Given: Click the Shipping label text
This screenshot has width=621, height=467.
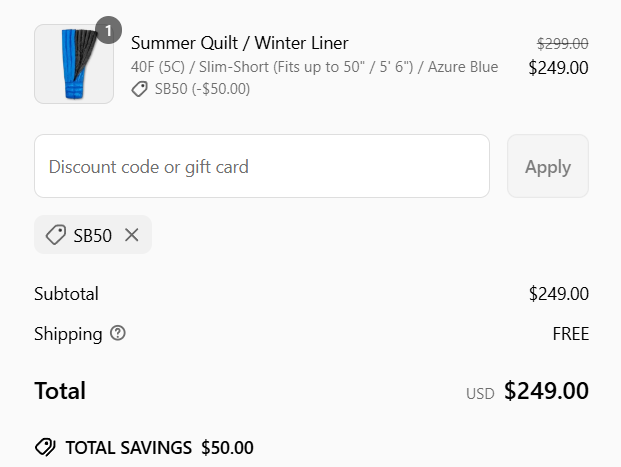Looking at the screenshot, I should pos(68,334).
